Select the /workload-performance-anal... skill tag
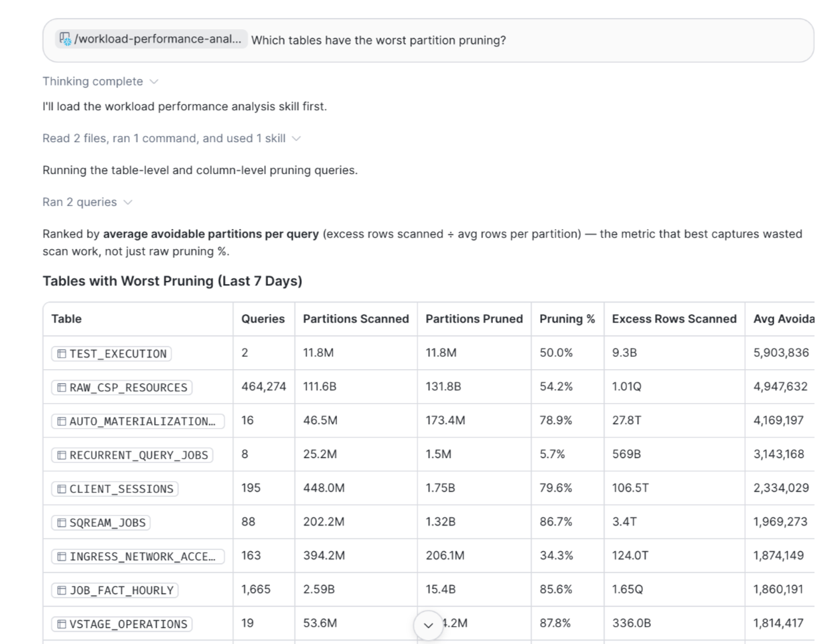The width and height of the screenshot is (840, 644). tap(150, 39)
